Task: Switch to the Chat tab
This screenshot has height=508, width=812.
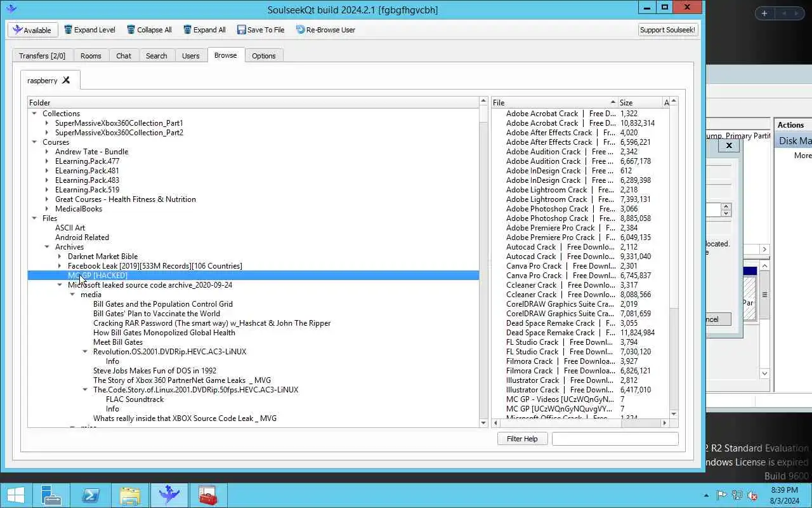Action: coord(124,56)
